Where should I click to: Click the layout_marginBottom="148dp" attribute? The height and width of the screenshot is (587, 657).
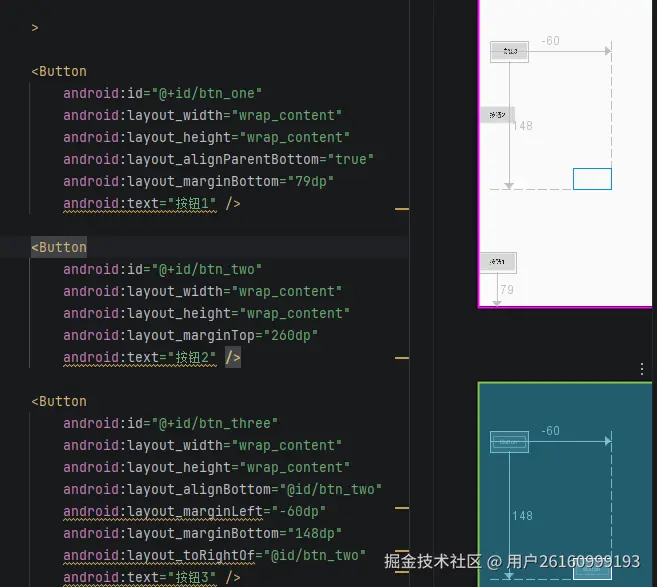click(x=202, y=533)
